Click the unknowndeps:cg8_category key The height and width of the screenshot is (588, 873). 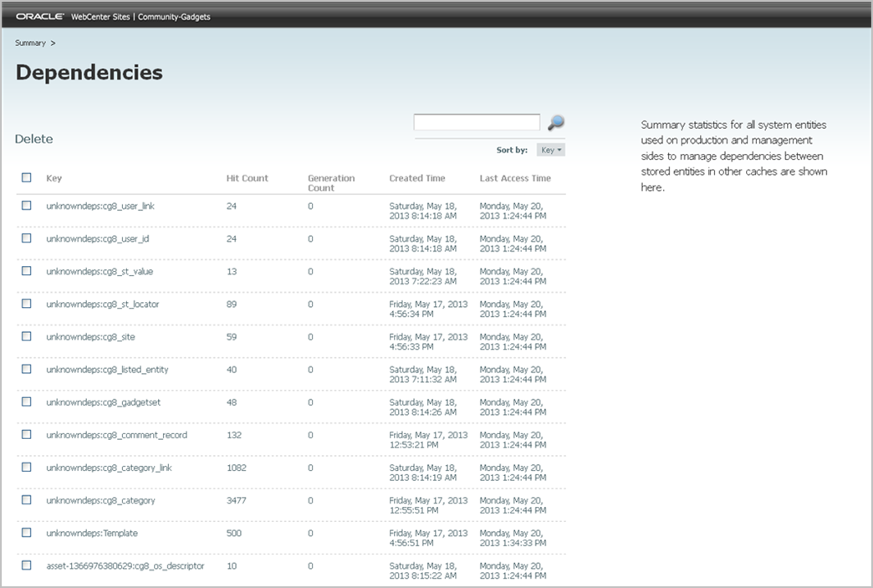point(101,500)
